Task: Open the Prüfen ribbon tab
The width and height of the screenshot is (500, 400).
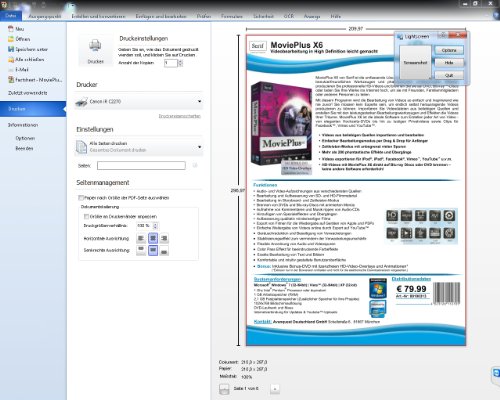Action: coord(204,16)
